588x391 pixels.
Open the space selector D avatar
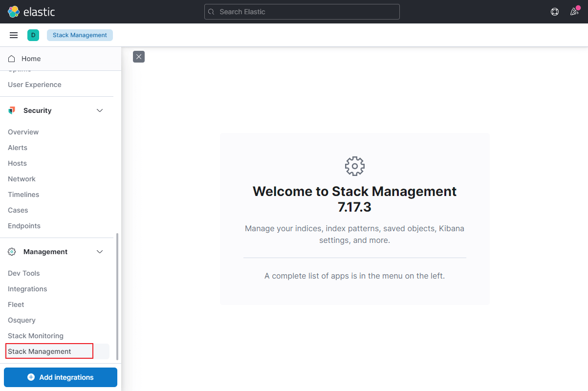point(33,35)
